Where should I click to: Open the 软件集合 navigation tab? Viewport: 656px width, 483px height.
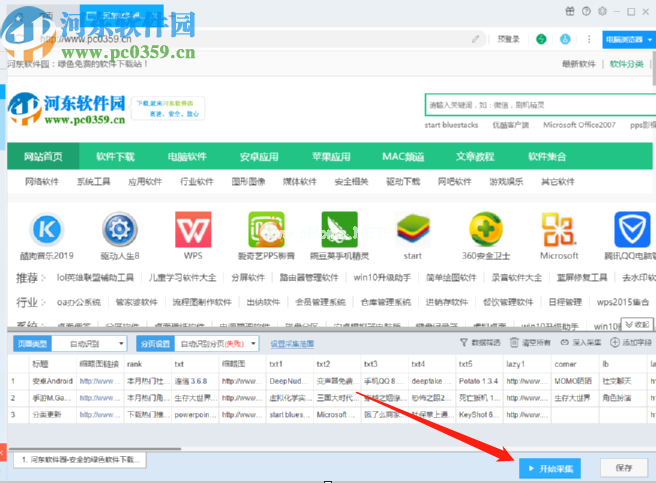click(x=547, y=157)
